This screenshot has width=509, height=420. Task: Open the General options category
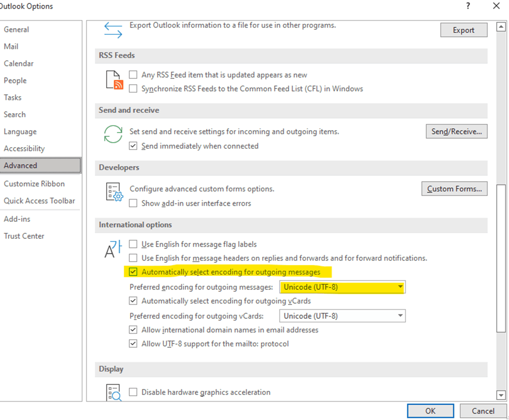(x=40, y=29)
